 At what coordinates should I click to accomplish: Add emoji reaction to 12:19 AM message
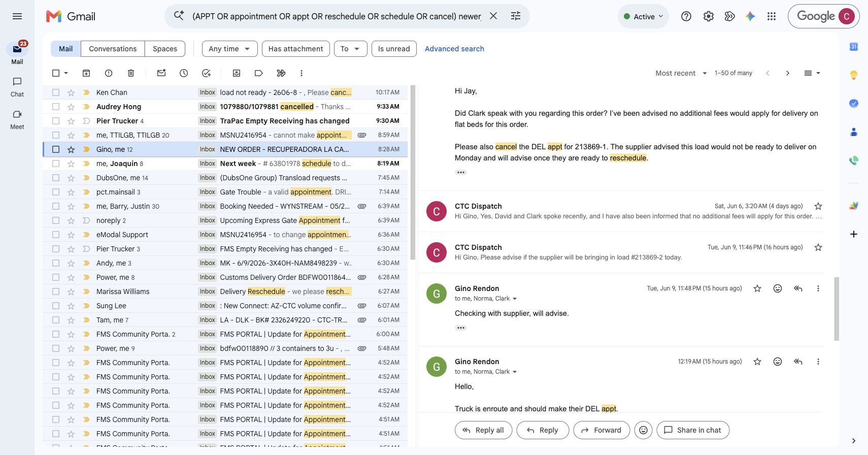(x=777, y=362)
